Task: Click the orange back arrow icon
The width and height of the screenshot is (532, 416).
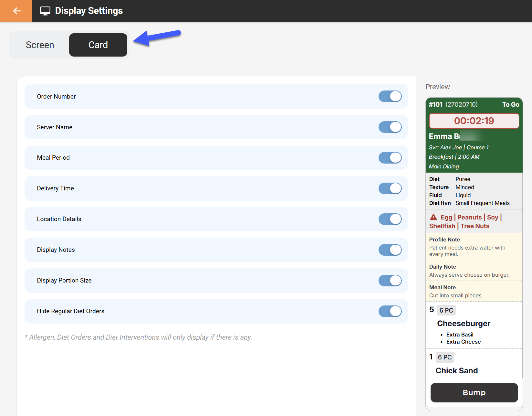Action: pos(16,11)
